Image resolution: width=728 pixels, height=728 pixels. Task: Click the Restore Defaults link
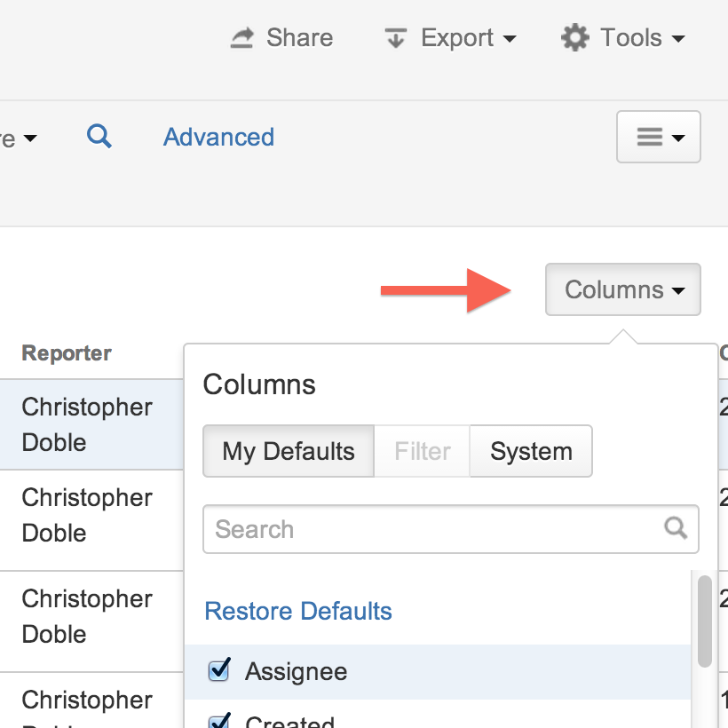[298, 611]
